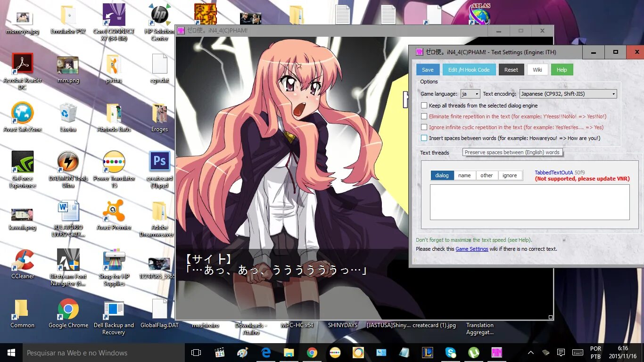
Task: Select the name thread tab
Action: pos(464,175)
